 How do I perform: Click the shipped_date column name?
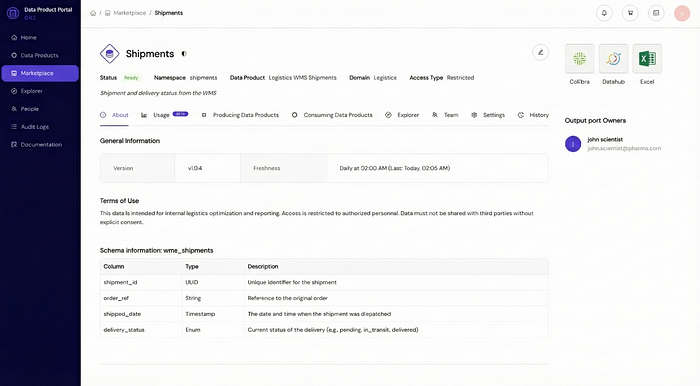click(122, 314)
